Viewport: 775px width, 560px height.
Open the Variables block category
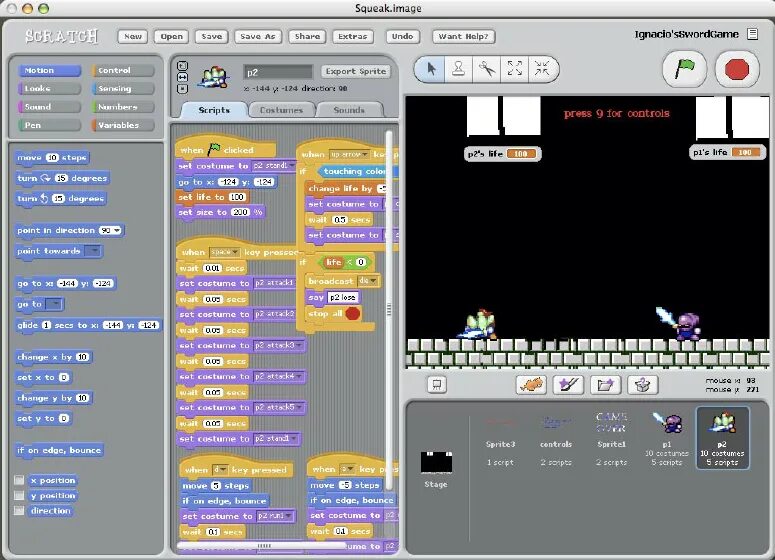pos(123,125)
